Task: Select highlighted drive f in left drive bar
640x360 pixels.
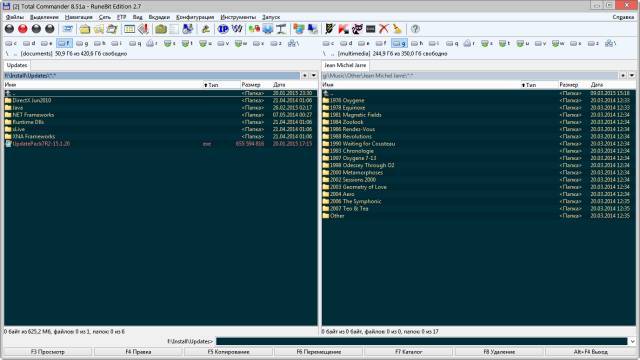Action: (64, 43)
